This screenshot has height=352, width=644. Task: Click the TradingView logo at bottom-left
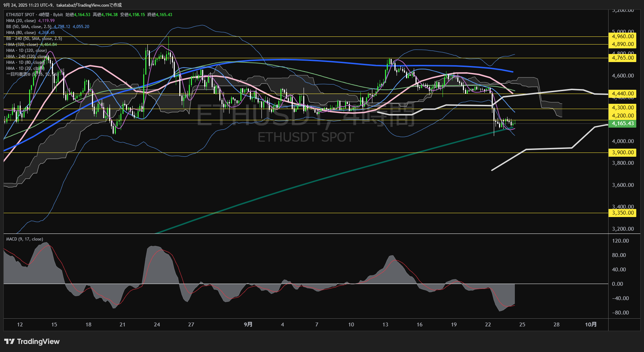[x=32, y=341]
